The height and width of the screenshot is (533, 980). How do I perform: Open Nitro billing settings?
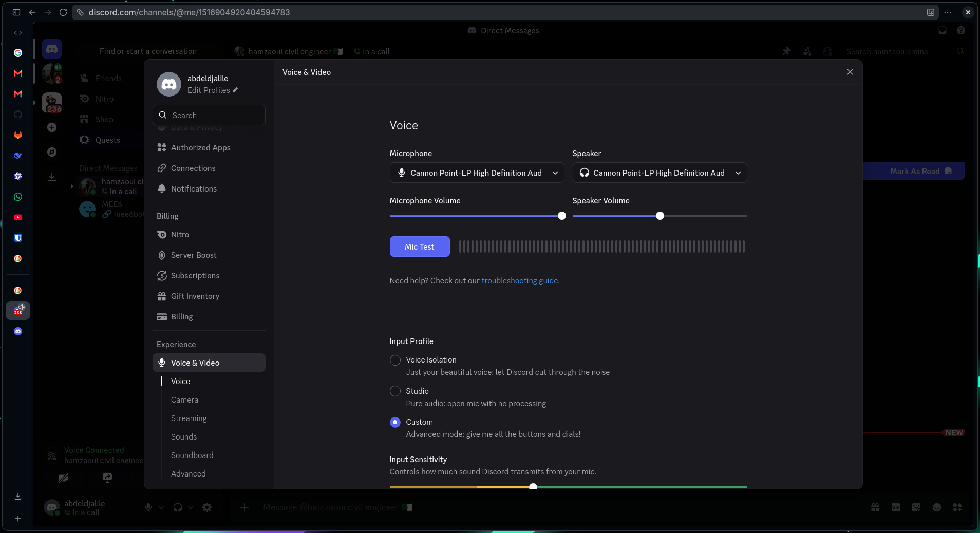(209, 234)
